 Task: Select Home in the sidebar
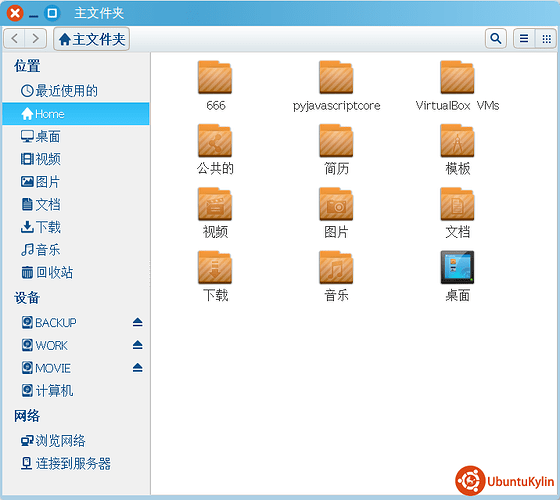click(x=76, y=114)
